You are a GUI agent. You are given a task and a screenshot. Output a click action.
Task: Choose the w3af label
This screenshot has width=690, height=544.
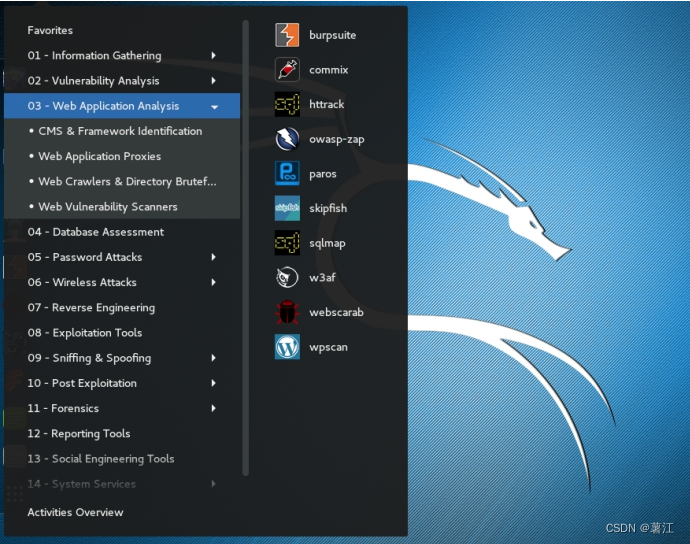point(322,277)
